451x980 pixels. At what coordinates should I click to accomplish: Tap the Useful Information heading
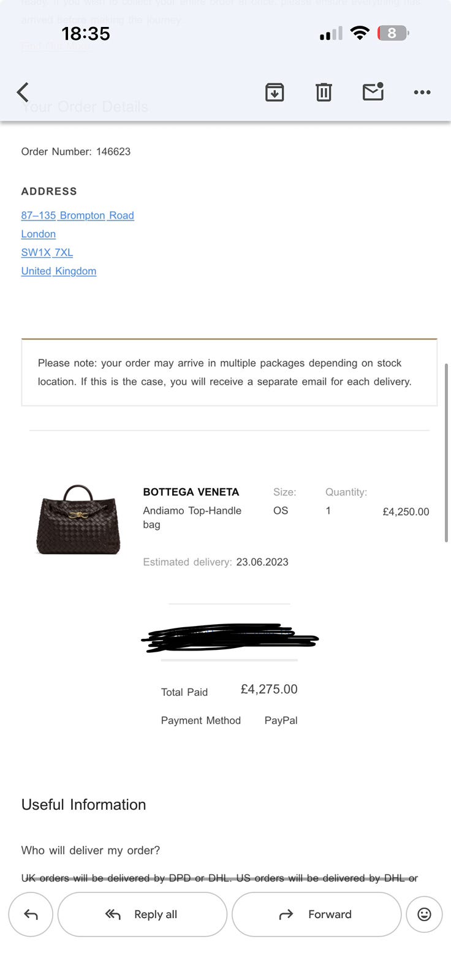pos(83,804)
